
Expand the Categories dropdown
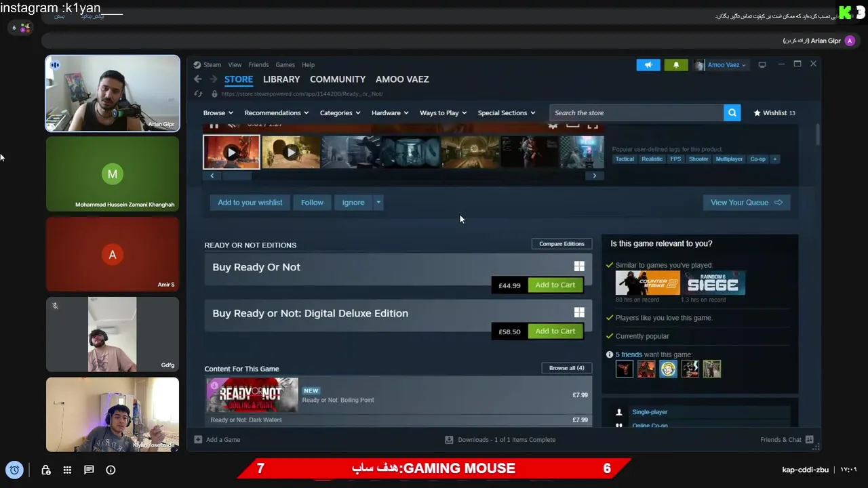click(340, 113)
